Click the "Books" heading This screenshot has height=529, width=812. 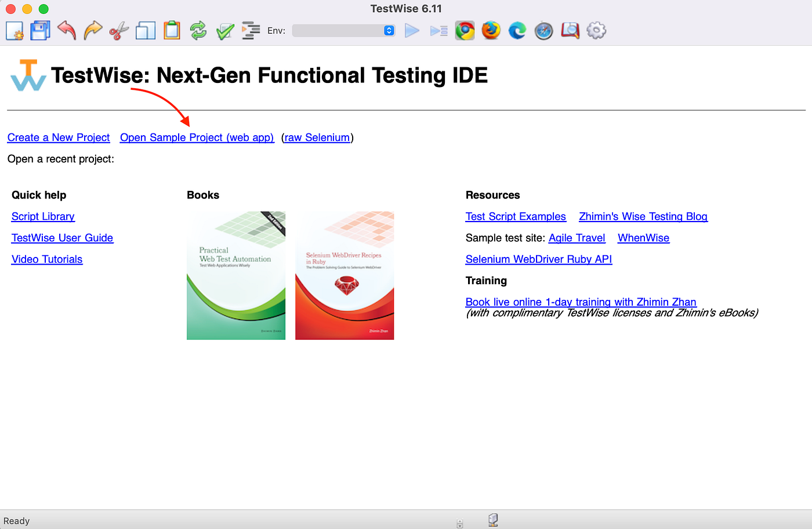pyautogui.click(x=203, y=195)
